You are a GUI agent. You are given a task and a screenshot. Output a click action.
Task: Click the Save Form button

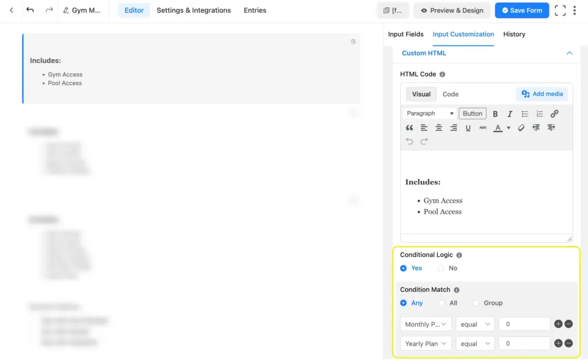521,10
